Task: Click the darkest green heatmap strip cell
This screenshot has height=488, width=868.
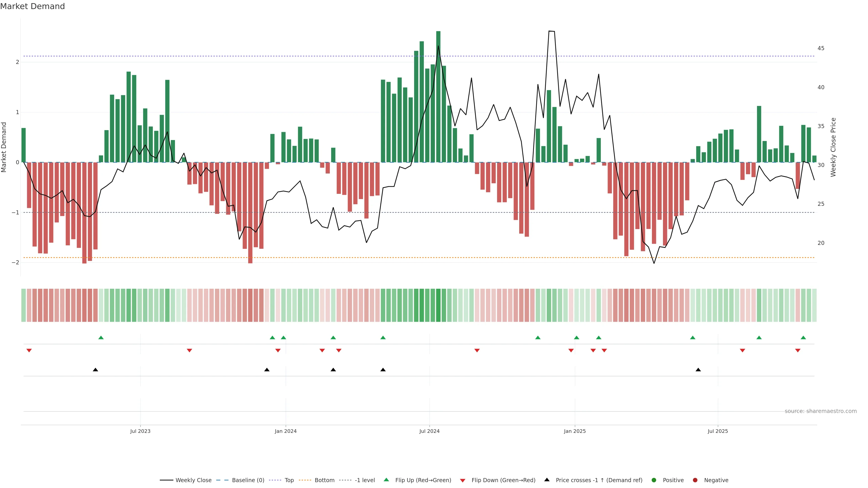Action: [438, 305]
